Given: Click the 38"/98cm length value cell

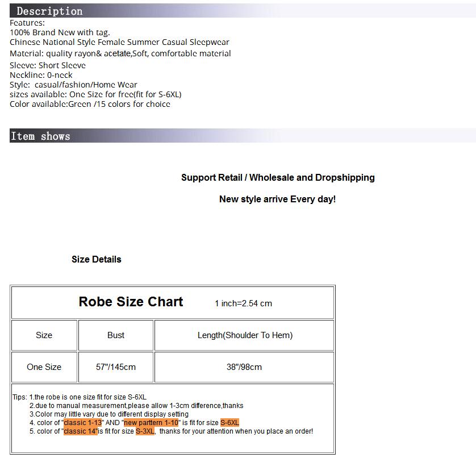Looking at the screenshot, I should [x=244, y=367].
